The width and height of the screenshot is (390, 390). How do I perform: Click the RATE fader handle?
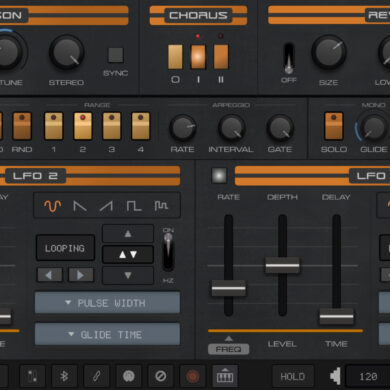coord(229,288)
